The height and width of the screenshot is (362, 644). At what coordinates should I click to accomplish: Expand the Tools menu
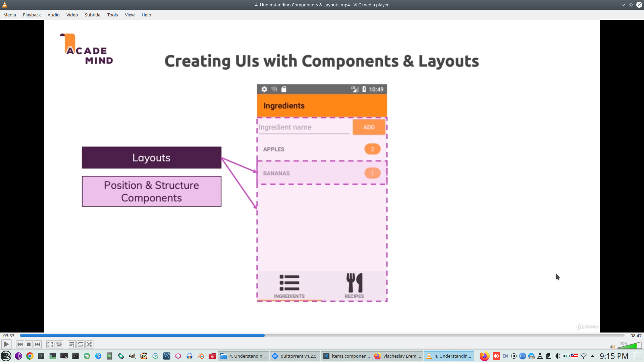pyautogui.click(x=112, y=15)
